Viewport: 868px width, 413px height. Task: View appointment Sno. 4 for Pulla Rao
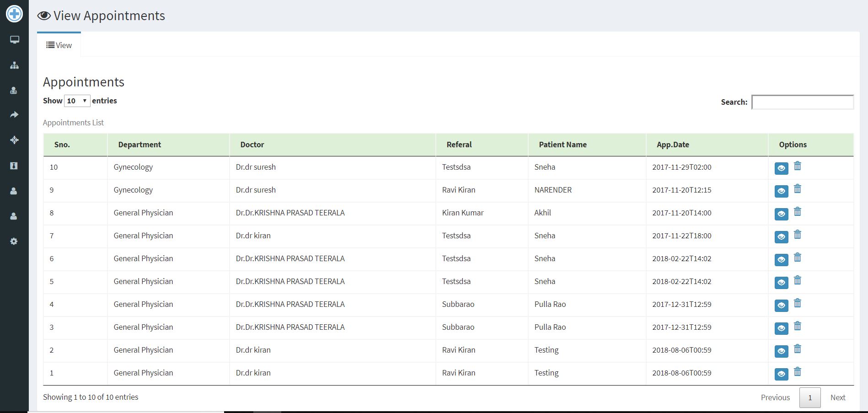point(781,306)
